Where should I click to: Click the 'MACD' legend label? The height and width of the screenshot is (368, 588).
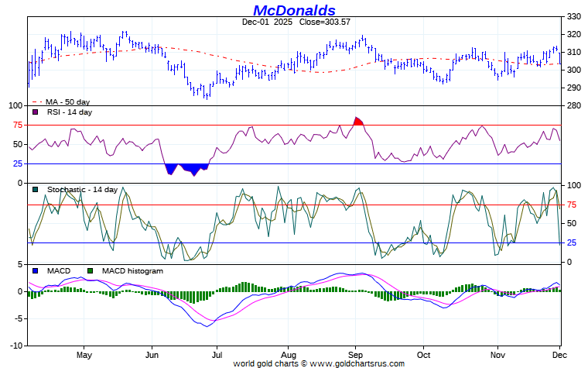point(59,270)
